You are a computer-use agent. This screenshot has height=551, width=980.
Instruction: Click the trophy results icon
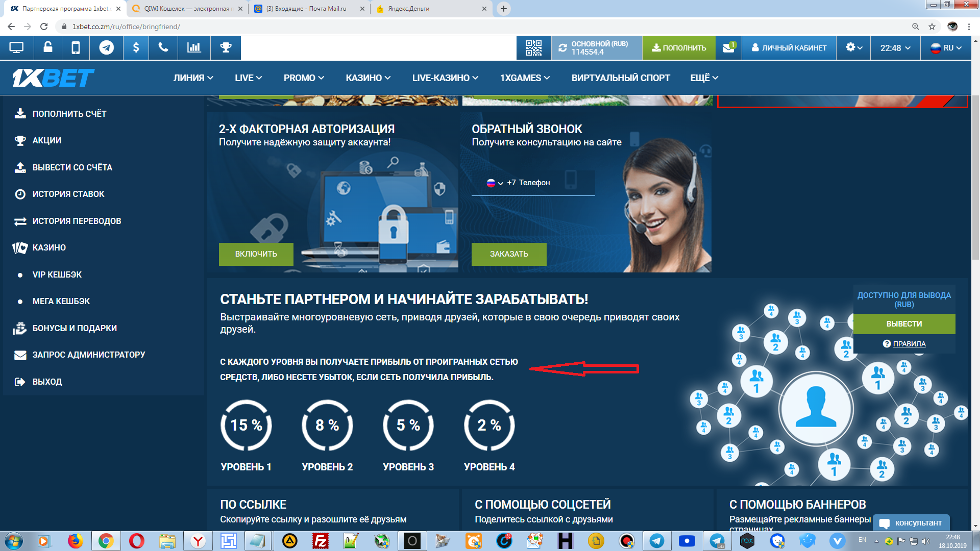pyautogui.click(x=226, y=48)
